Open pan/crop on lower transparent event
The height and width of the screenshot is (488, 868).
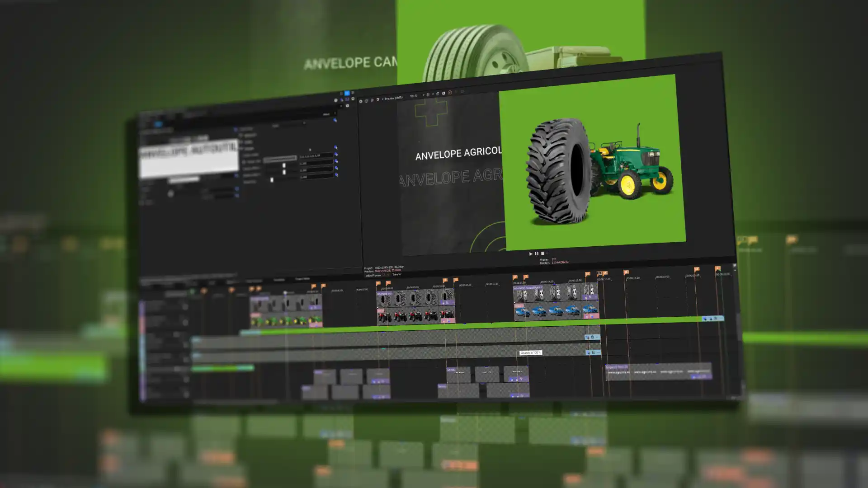pos(588,353)
